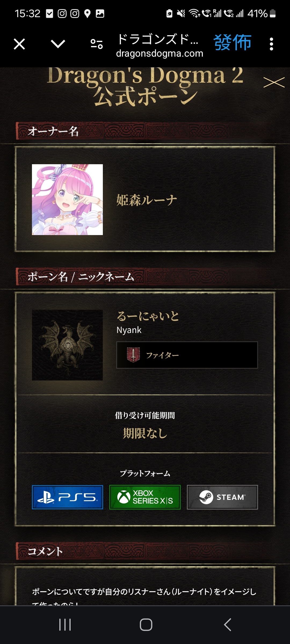Viewport: 290px width, 644px height.
Task: Click the Fighter vocation shield icon
Action: 133,355
